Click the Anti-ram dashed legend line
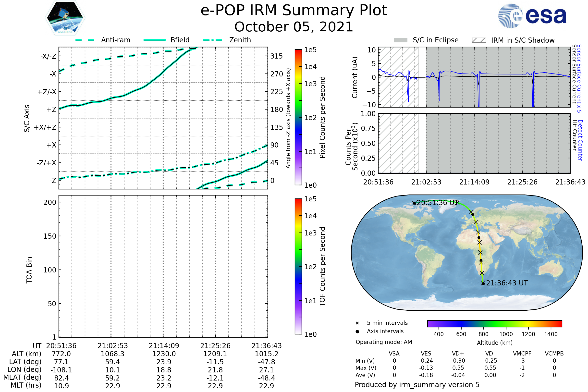This screenshot has width=588, height=392. click(85, 40)
